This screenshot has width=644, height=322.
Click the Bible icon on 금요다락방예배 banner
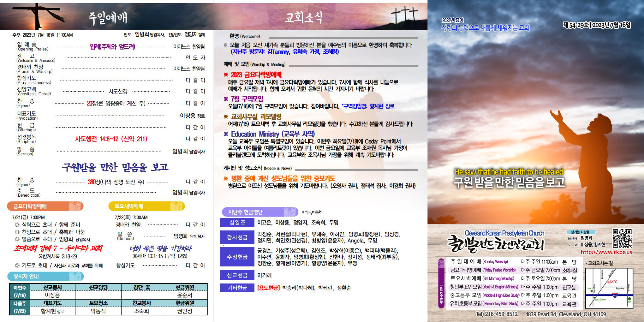pyautogui.click(x=75, y=206)
